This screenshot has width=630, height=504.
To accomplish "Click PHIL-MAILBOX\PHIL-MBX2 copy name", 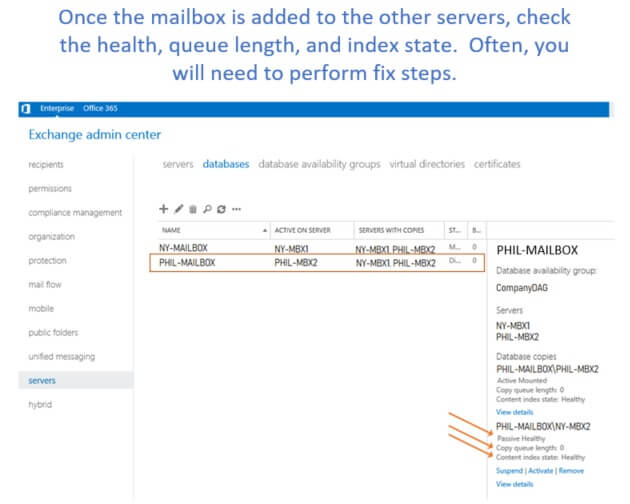I will (547, 369).
